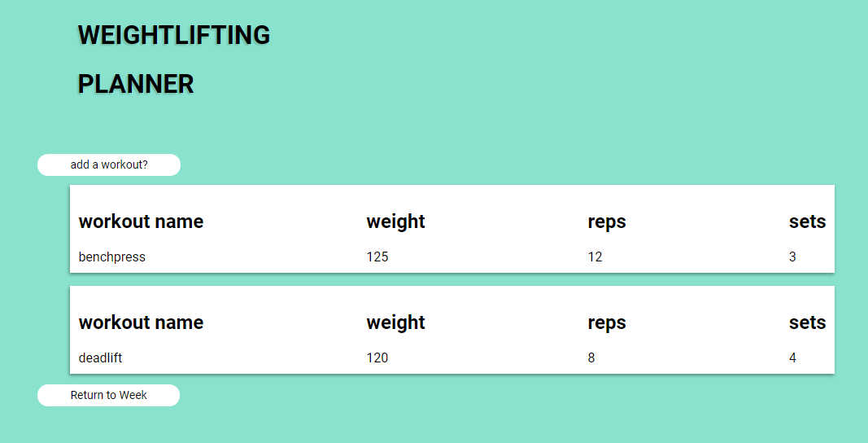Click the benchpress reps value 12

[595, 257]
